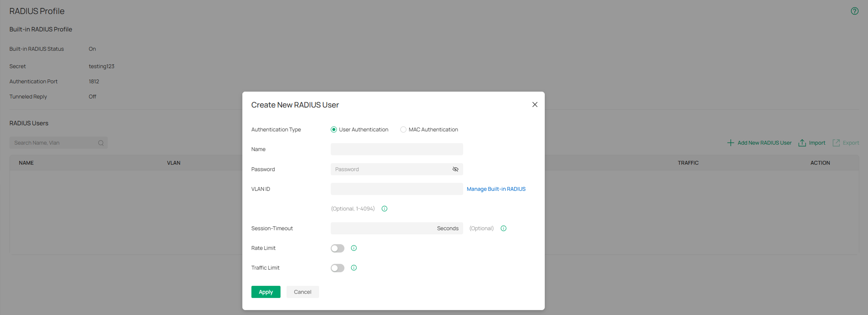Click the plus icon for adding RADIUS user
This screenshot has width=868, height=315.
(730, 143)
